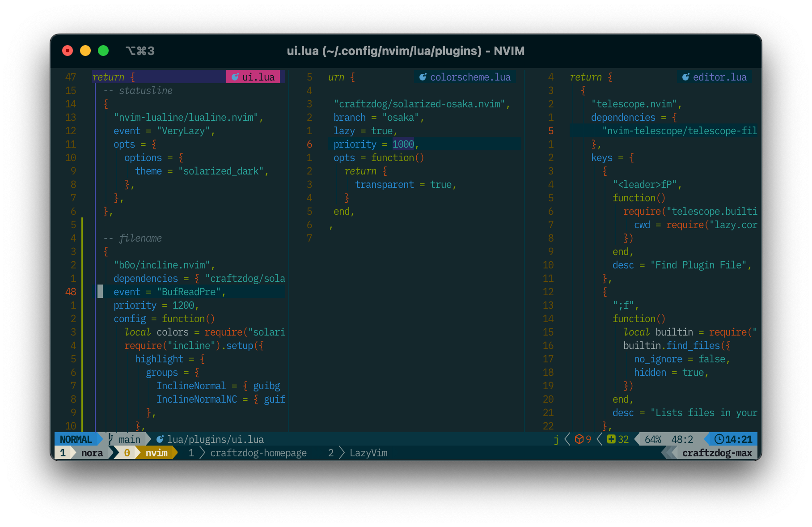This screenshot has width=812, height=527.
Task: Click theme = "solarized_dark" line
Action: pyautogui.click(x=202, y=171)
